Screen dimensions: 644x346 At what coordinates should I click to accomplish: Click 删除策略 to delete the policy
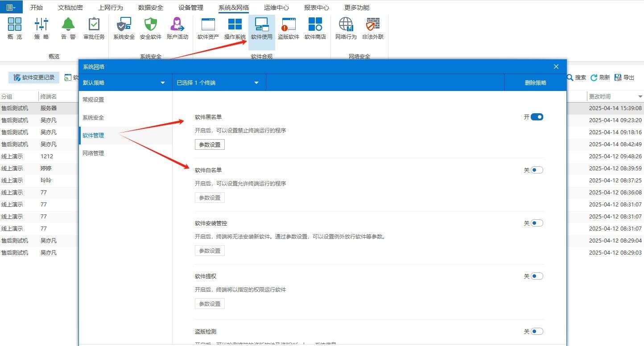(535, 82)
